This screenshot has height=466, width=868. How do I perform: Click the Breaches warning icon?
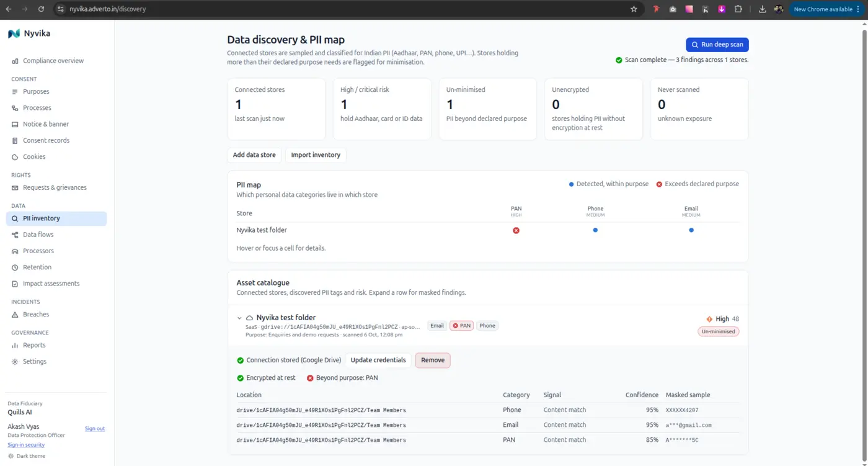click(15, 315)
